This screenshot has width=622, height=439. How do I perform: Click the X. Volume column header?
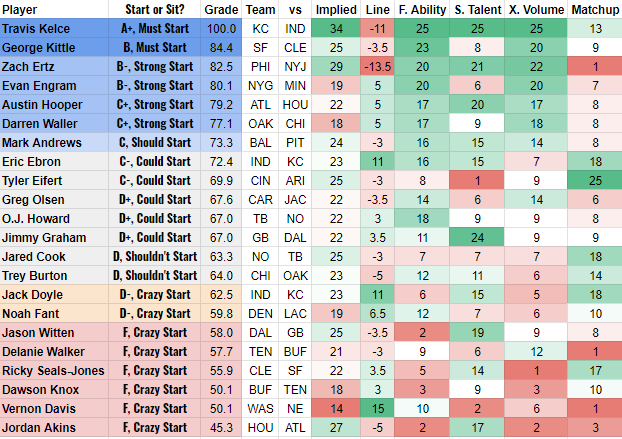538,9
